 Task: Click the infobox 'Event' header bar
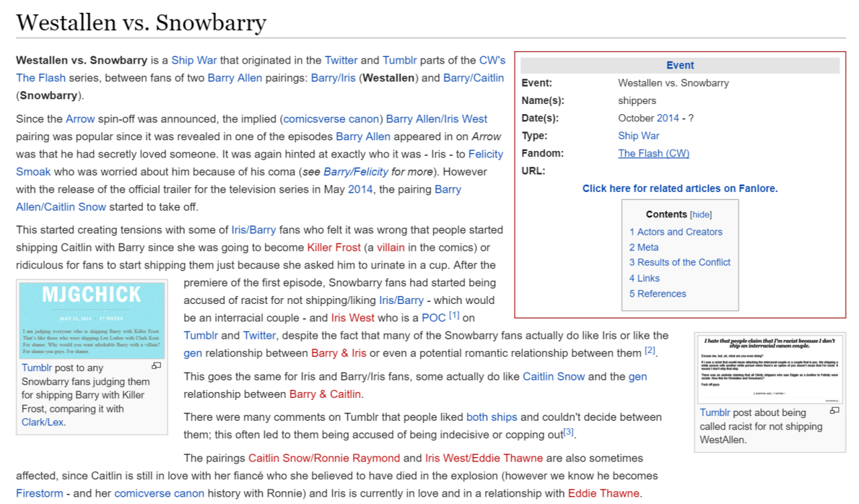(x=680, y=65)
